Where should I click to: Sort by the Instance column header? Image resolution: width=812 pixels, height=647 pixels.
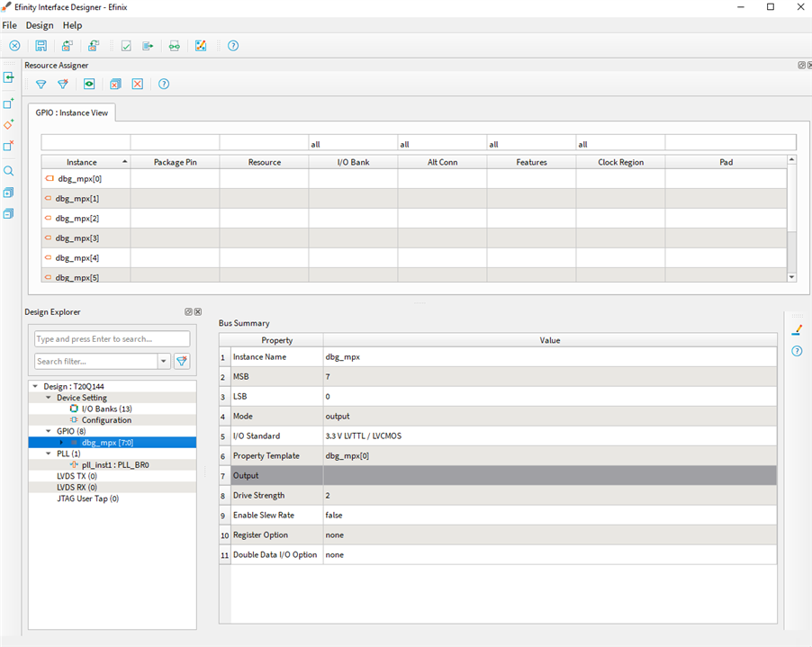click(86, 162)
